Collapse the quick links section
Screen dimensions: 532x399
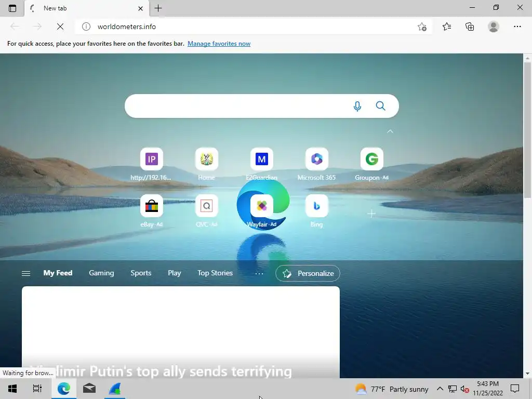pyautogui.click(x=390, y=131)
